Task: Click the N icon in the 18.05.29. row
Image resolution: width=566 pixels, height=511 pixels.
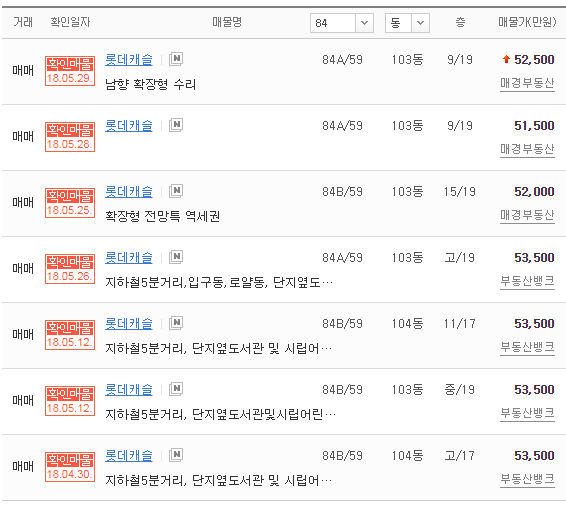Action: pyautogui.click(x=176, y=59)
